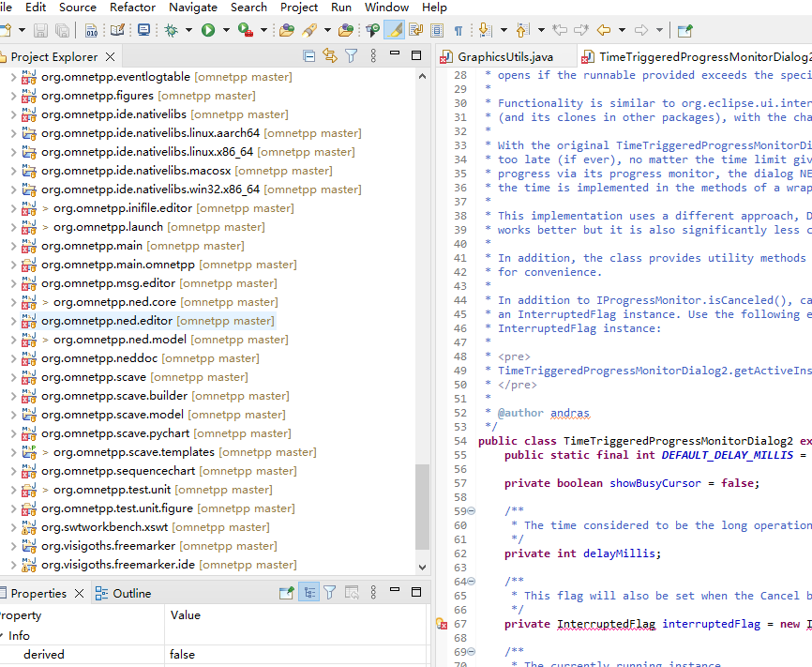Select org.omnetpp.ide.nativelibs.macosx project

pos(136,171)
